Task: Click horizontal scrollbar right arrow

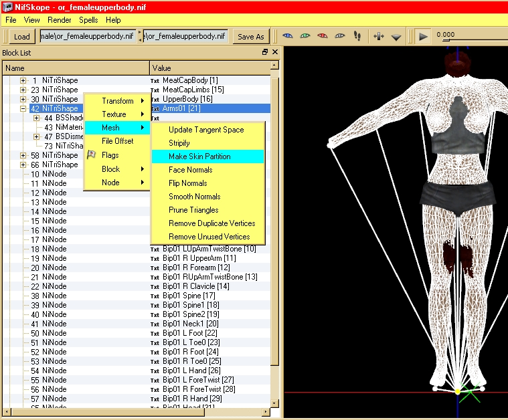Action: coord(266,412)
